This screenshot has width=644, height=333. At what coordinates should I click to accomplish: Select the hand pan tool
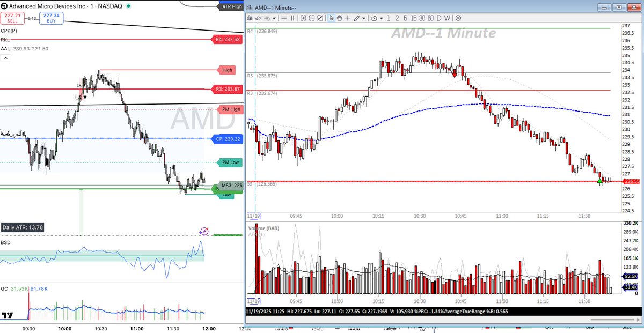point(340,18)
